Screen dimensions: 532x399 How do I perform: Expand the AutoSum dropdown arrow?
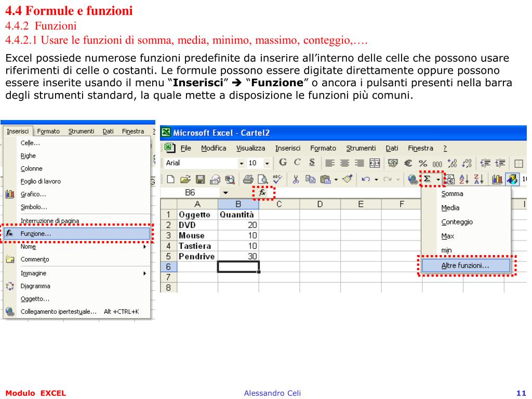438,179
